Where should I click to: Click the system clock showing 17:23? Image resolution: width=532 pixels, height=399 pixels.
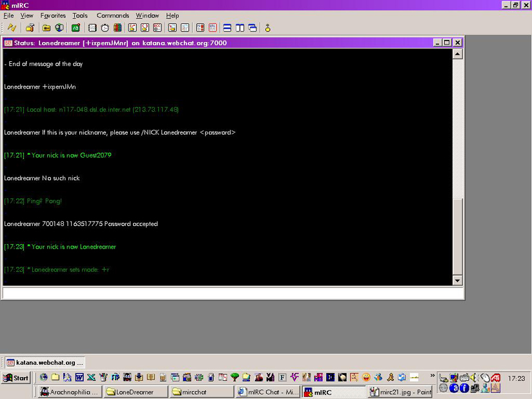517,378
